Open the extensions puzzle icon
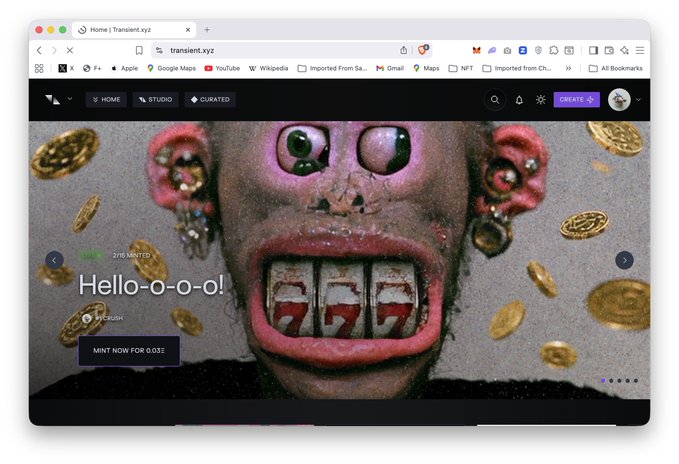Image resolution: width=679 pixels, height=464 pixels. [x=553, y=51]
